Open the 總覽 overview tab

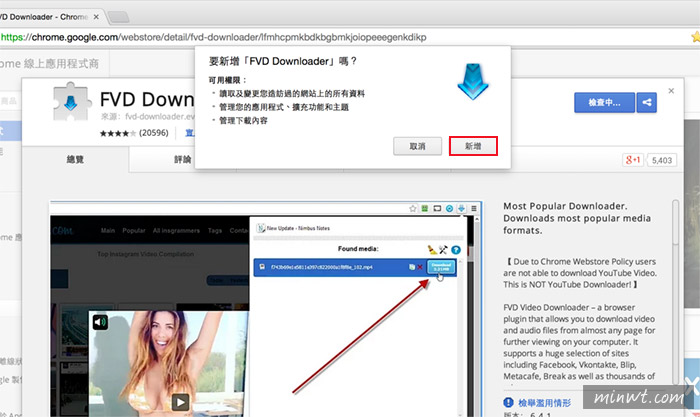coord(75,159)
